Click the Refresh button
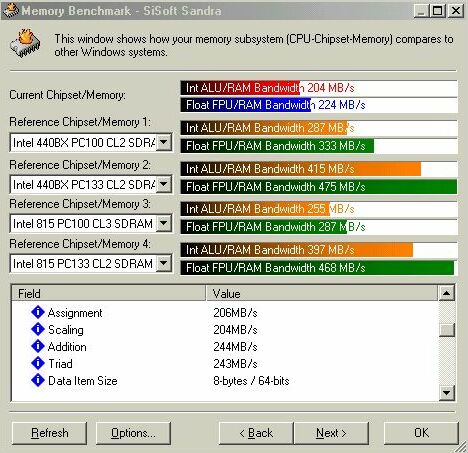The height and width of the screenshot is (453, 468). (49, 433)
